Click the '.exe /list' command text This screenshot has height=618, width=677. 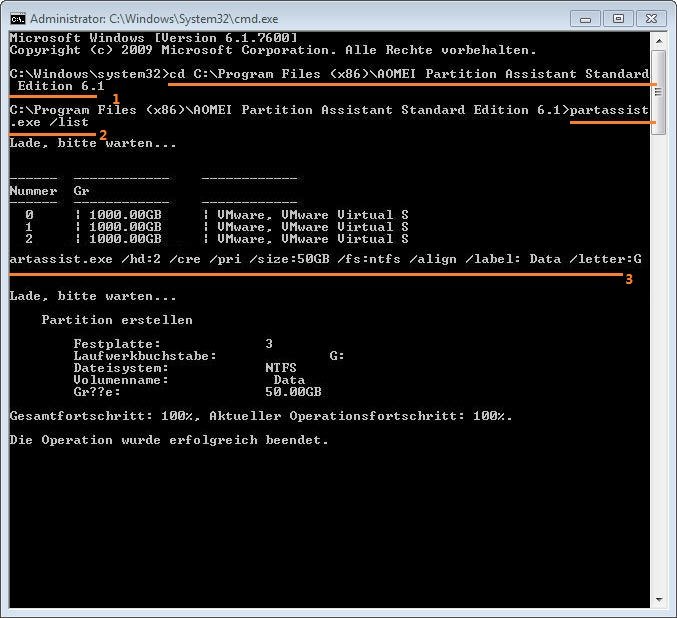[x=49, y=122]
